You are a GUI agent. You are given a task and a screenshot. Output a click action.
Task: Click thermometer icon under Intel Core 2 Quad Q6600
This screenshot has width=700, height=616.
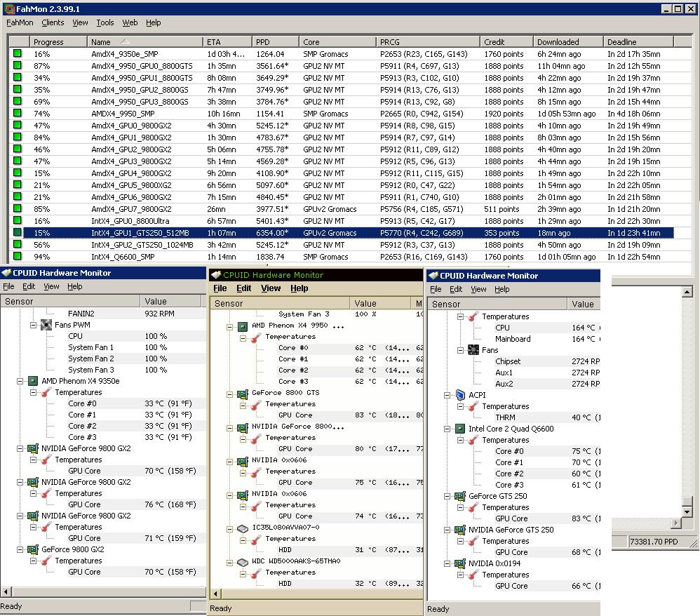(x=473, y=440)
